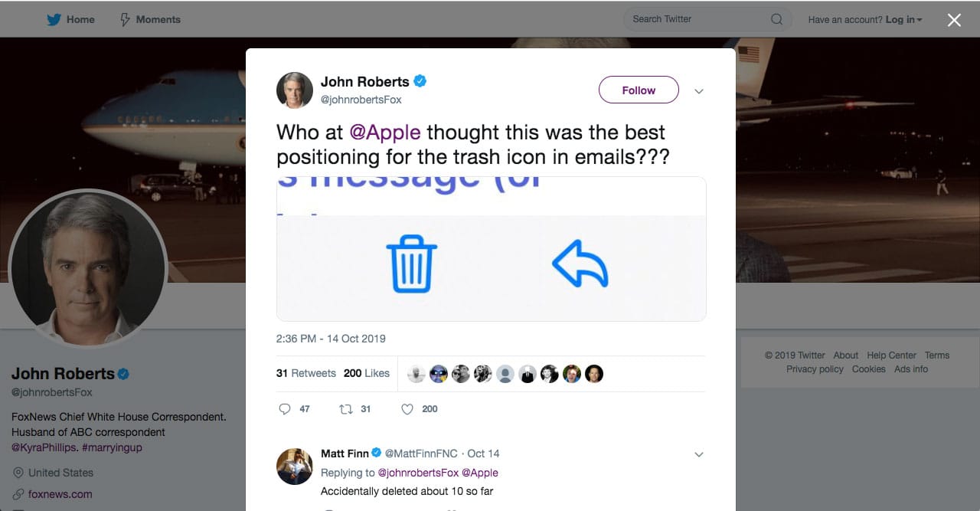Screen dimensions: 980x511
Task: Follow John Roberts with the Follow button
Action: (638, 90)
